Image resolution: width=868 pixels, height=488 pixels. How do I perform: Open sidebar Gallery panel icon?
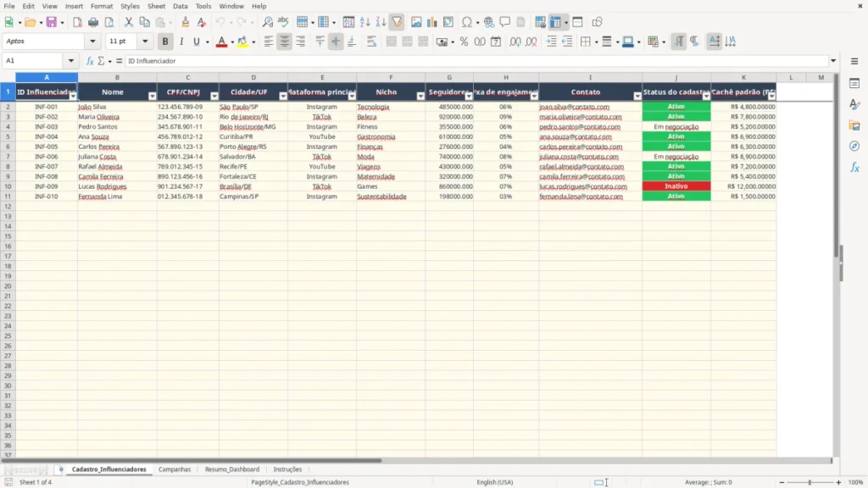tap(854, 125)
